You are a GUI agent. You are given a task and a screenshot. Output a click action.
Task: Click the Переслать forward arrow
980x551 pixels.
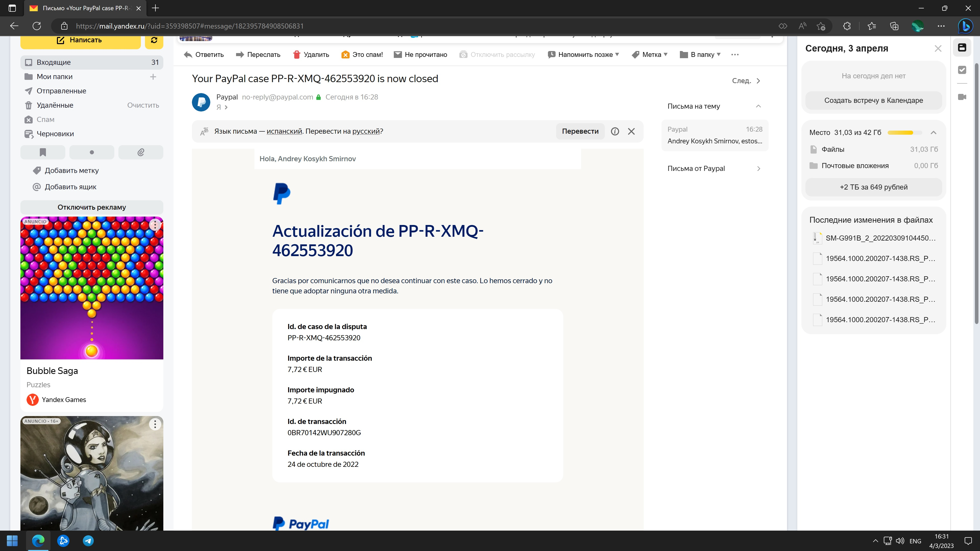pos(240,55)
